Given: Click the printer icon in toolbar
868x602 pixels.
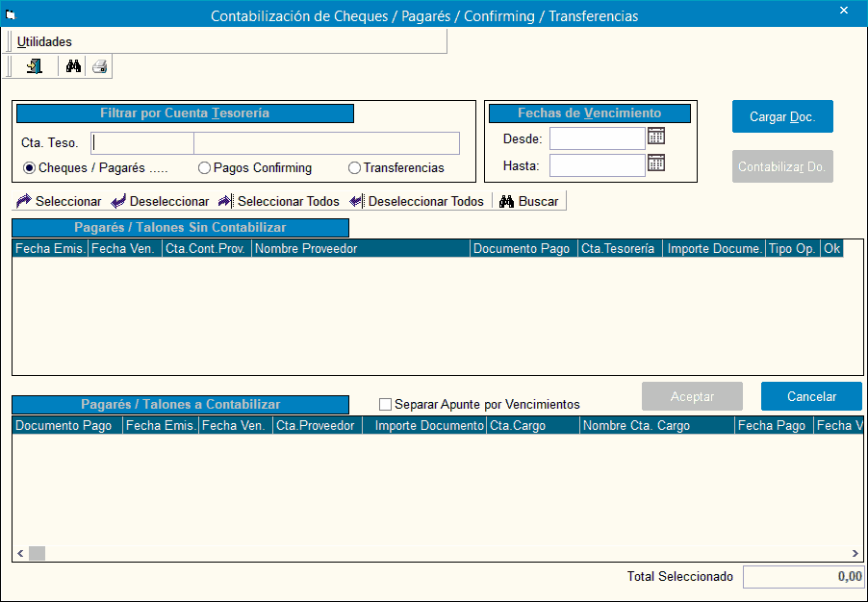Looking at the screenshot, I should pyautogui.click(x=99, y=66).
